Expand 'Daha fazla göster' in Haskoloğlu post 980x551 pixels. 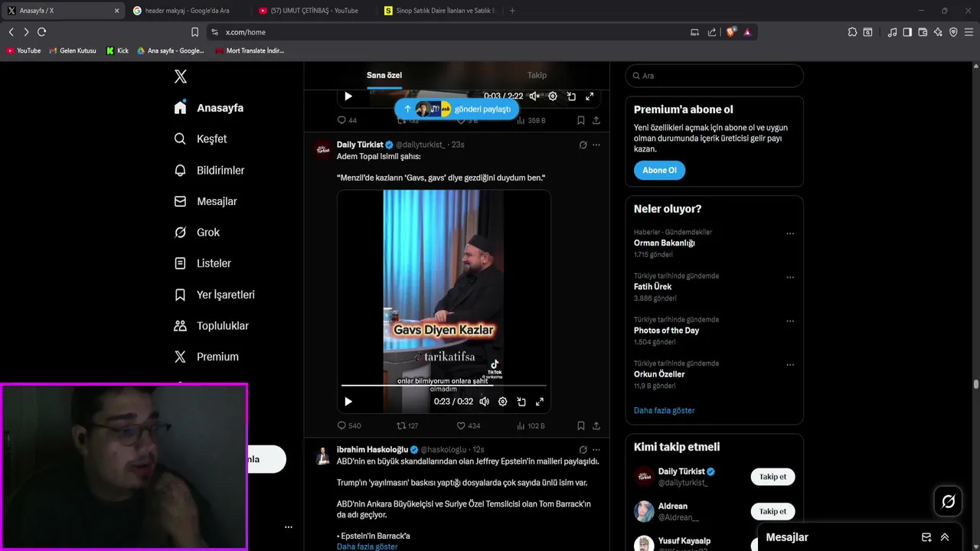click(x=367, y=546)
